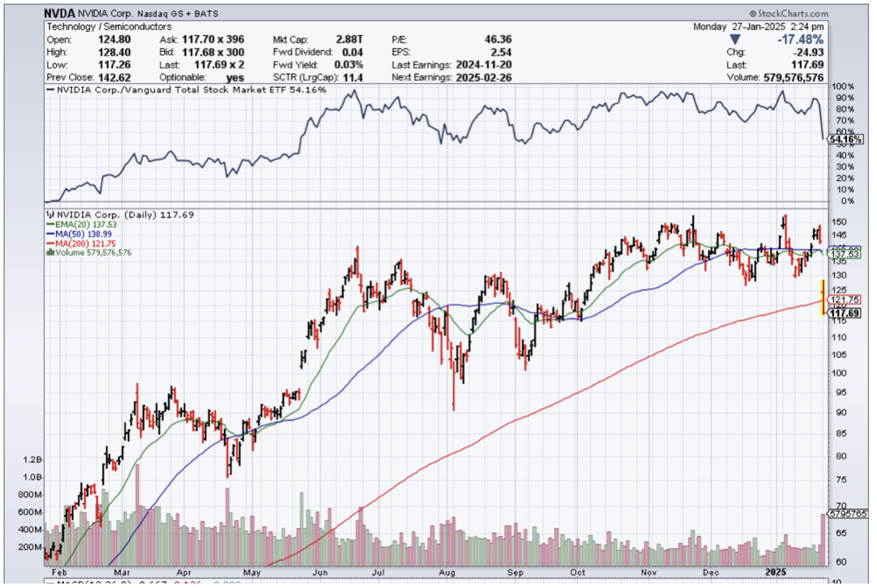Click the Mkt Cap value 2.88T

pyautogui.click(x=350, y=39)
